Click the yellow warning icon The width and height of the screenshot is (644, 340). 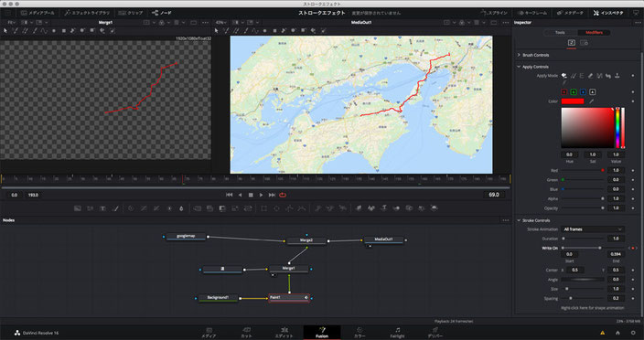click(x=603, y=333)
